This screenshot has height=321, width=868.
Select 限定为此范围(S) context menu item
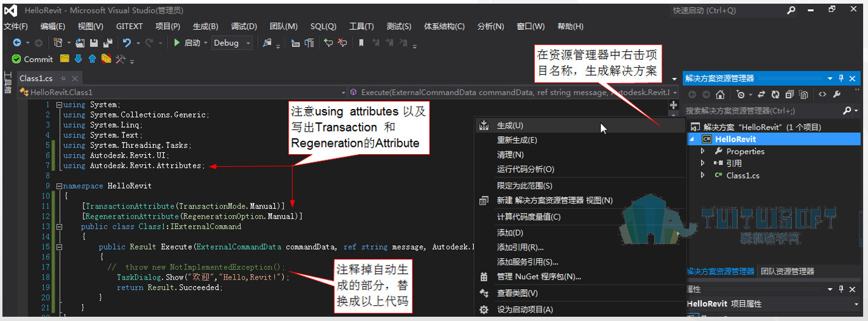(580, 186)
